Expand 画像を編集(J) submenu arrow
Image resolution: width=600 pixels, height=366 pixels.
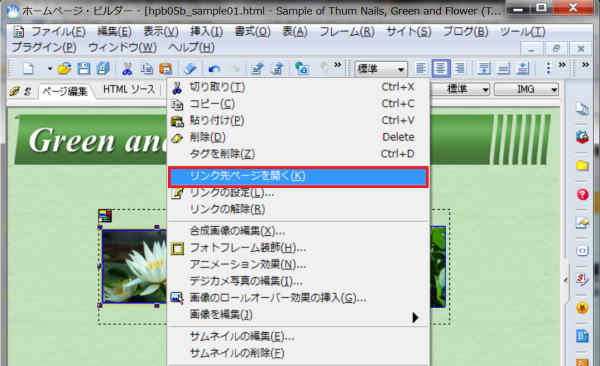415,317
